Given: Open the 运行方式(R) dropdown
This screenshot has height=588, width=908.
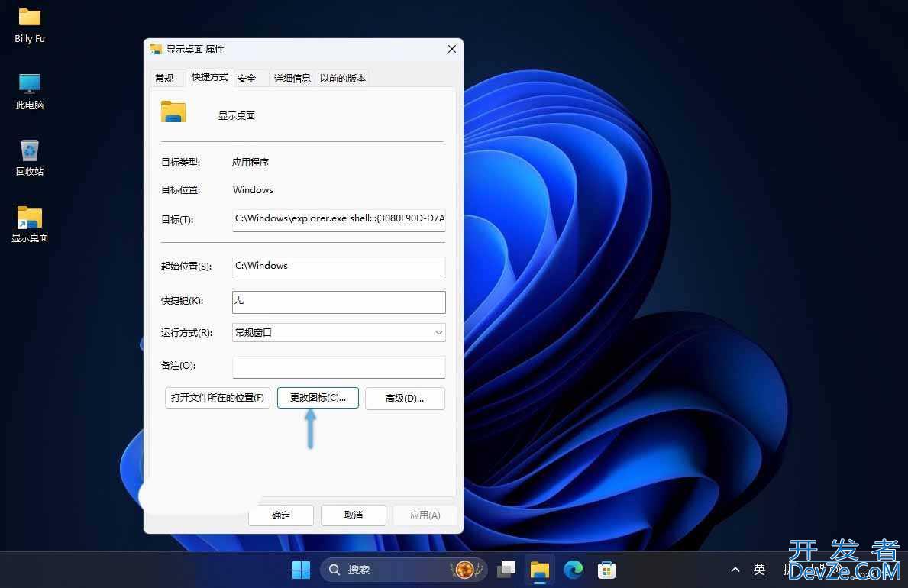Looking at the screenshot, I should tap(339, 332).
